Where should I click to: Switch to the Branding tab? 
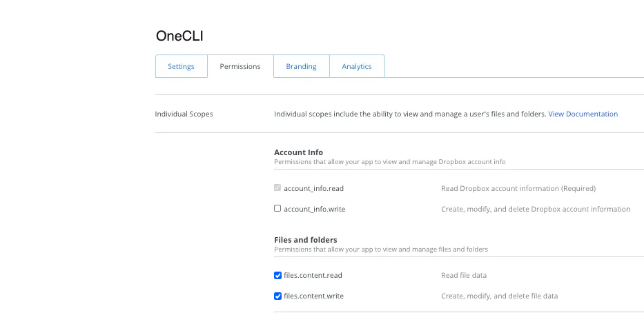click(x=302, y=66)
